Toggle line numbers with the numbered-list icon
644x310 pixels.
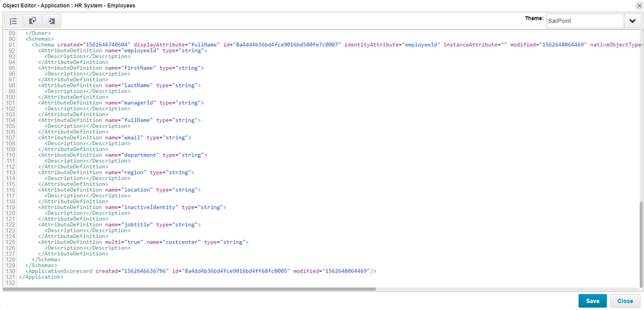(x=13, y=21)
